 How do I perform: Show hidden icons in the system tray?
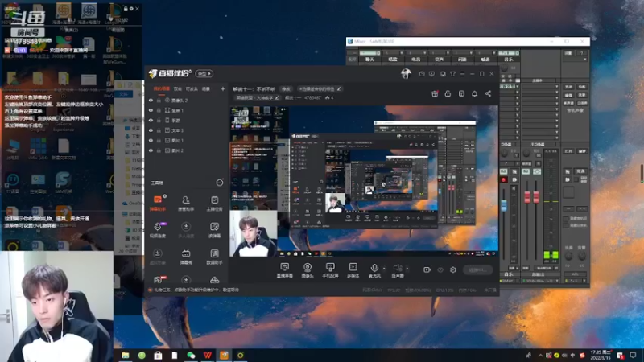(540, 355)
